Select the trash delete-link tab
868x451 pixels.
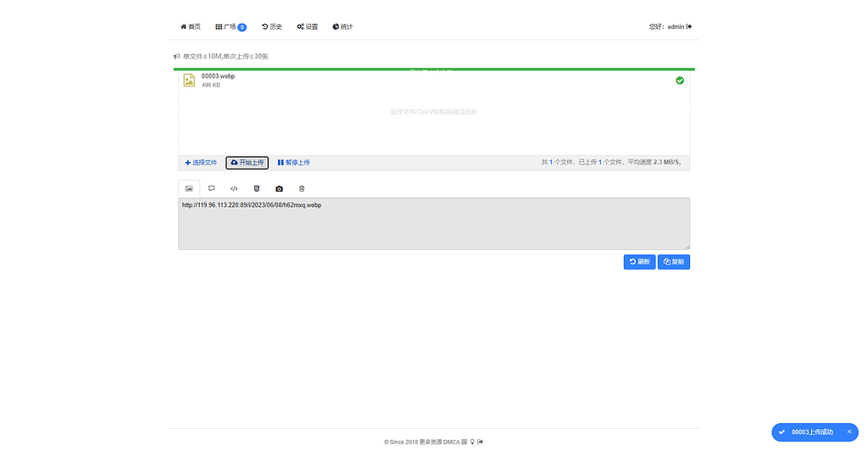pyautogui.click(x=302, y=189)
